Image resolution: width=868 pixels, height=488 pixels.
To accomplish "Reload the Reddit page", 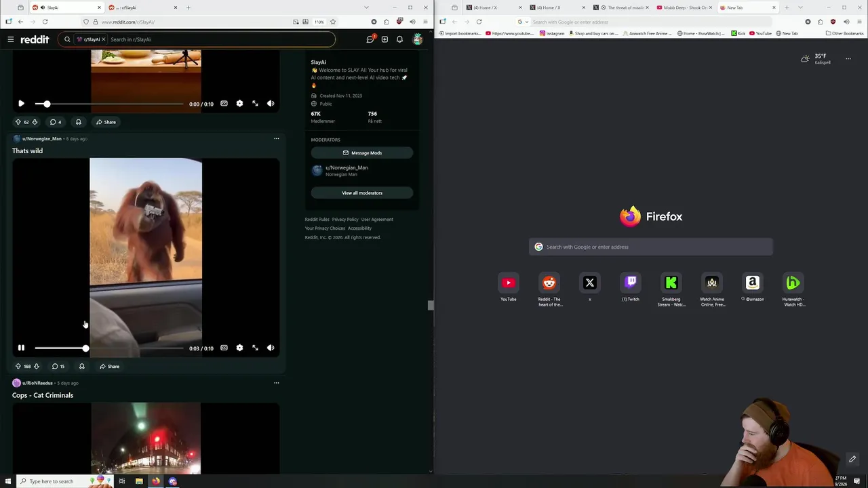I will pos(45,22).
